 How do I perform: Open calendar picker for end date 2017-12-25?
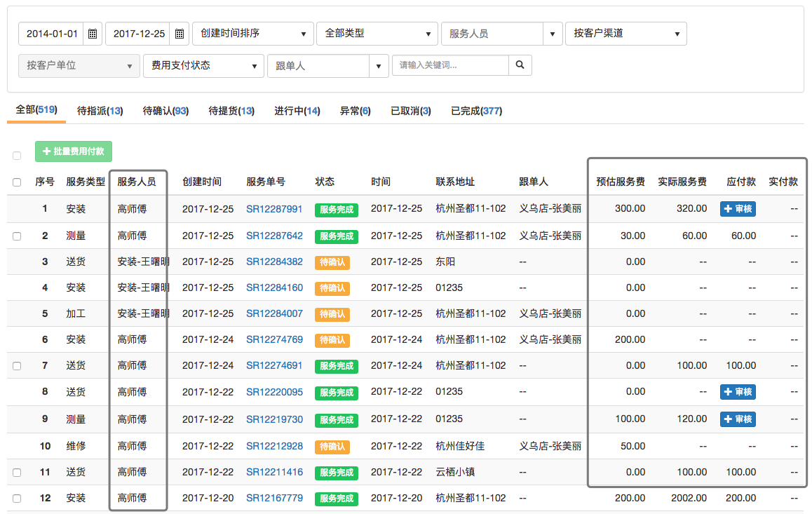coord(180,34)
